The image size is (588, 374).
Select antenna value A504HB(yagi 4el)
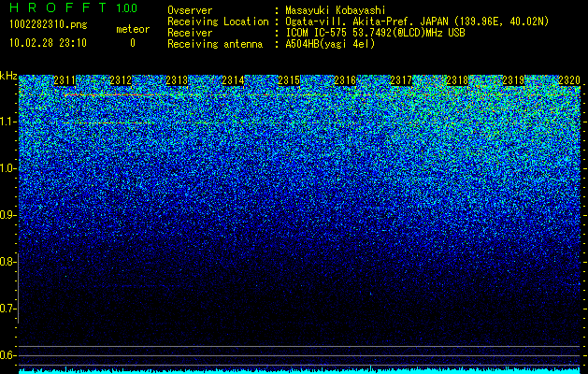330,44
